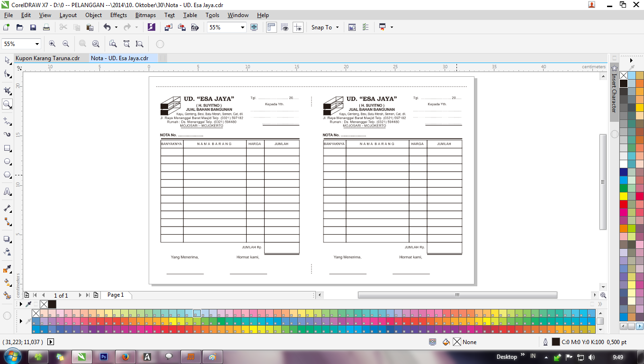Open Firefox from the taskbar

125,356
